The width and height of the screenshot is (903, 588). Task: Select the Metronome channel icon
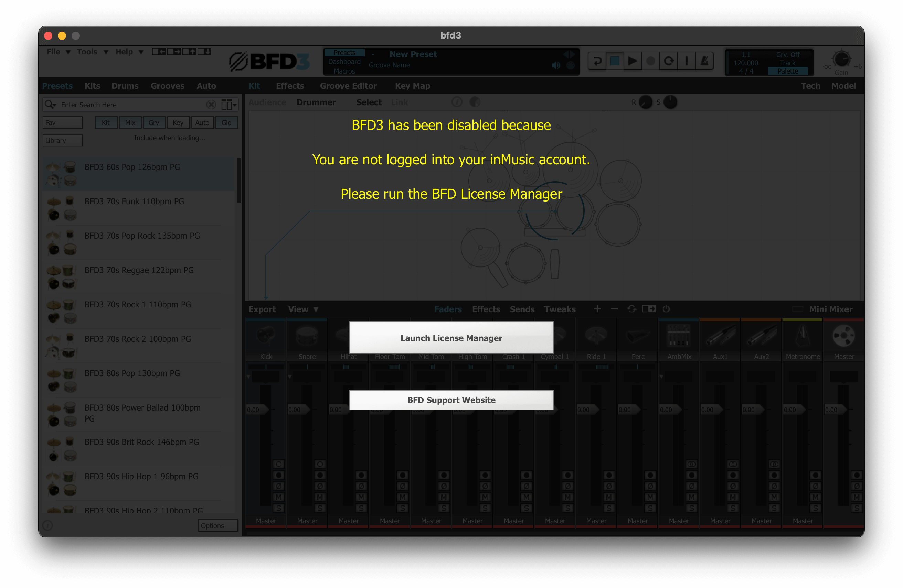803,336
